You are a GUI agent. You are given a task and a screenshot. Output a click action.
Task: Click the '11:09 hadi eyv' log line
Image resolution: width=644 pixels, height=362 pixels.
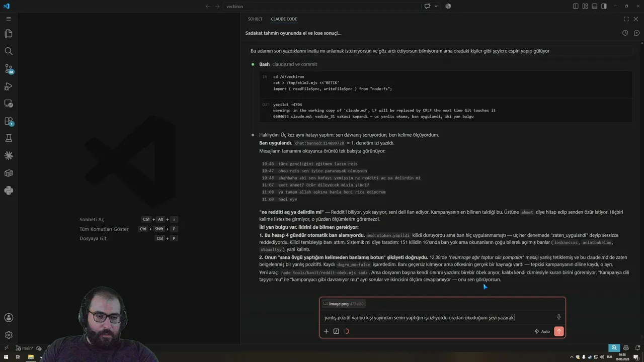click(x=279, y=199)
